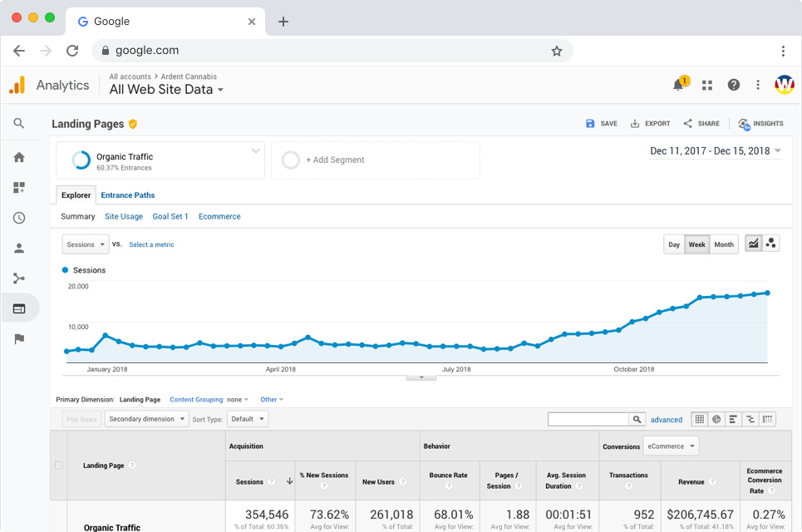Screen dimensions: 802x532
Task: Open the Sessions metric dropdown
Action: coord(86,244)
